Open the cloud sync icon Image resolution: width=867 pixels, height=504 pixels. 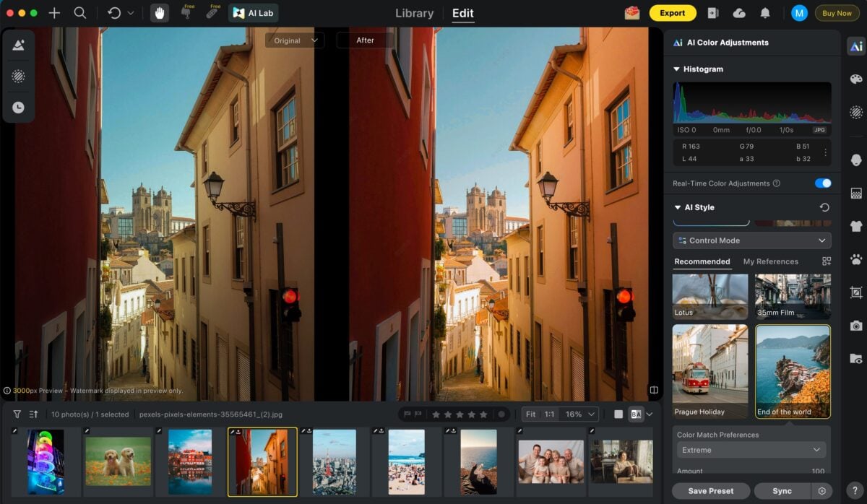(x=739, y=13)
